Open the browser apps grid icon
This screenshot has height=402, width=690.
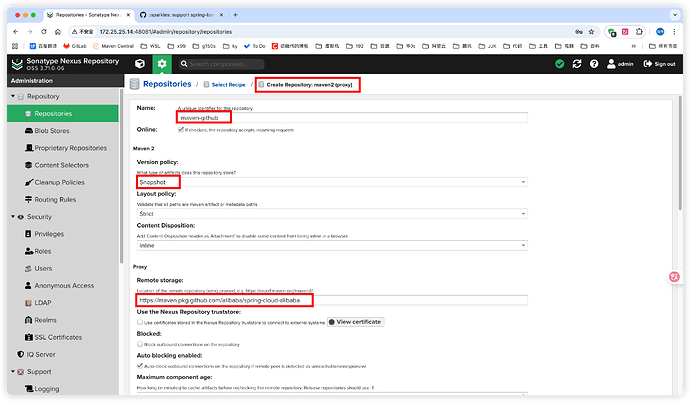coord(15,46)
